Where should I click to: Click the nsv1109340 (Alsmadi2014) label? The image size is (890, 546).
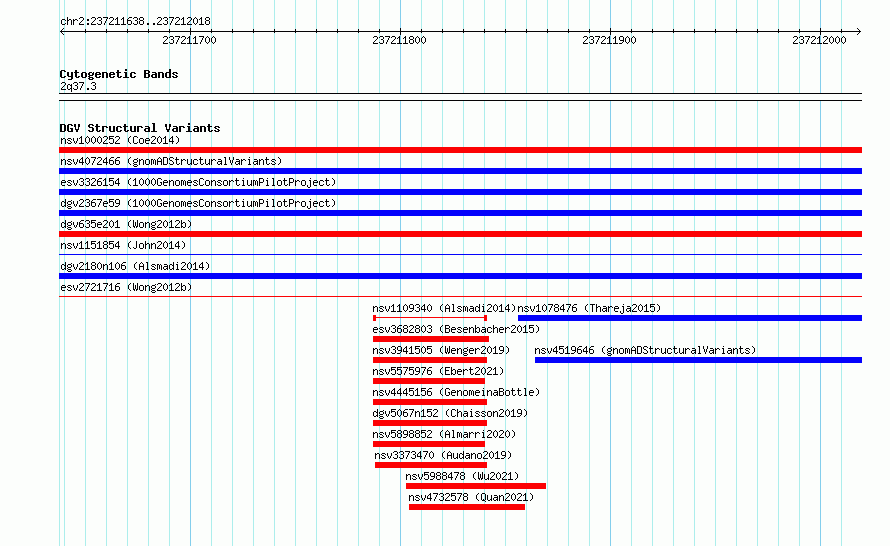[x=444, y=308]
